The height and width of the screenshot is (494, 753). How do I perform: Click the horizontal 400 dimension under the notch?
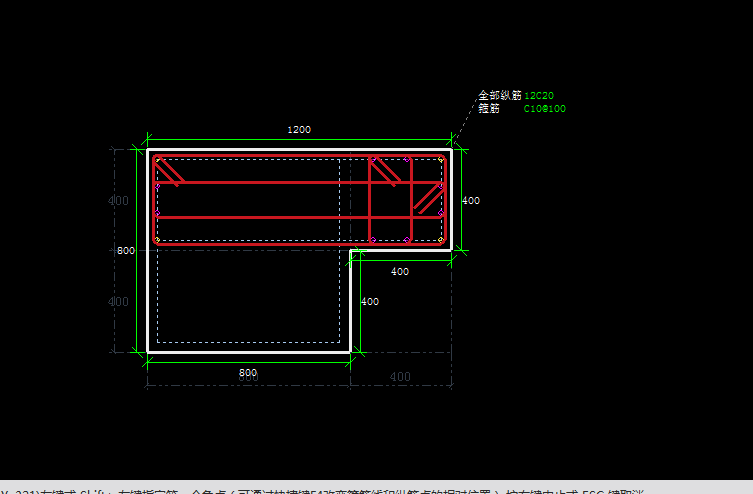[x=400, y=272]
